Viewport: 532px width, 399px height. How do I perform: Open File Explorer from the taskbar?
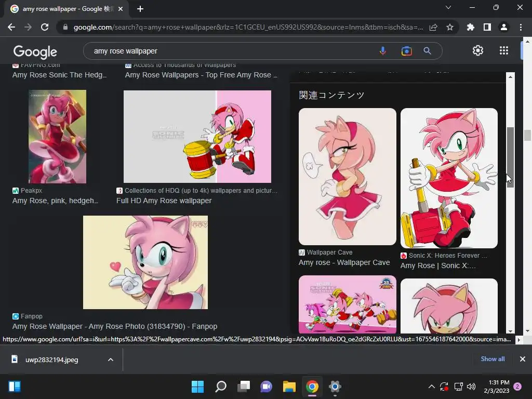click(289, 387)
